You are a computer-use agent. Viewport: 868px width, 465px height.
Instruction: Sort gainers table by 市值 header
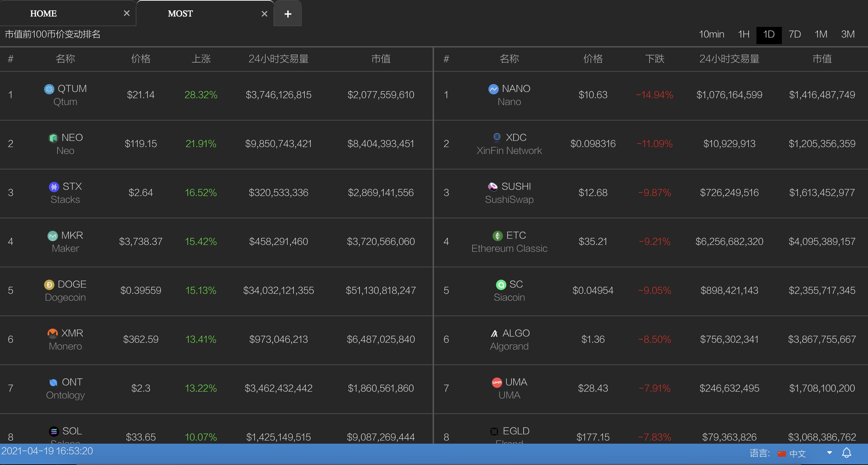[381, 59]
